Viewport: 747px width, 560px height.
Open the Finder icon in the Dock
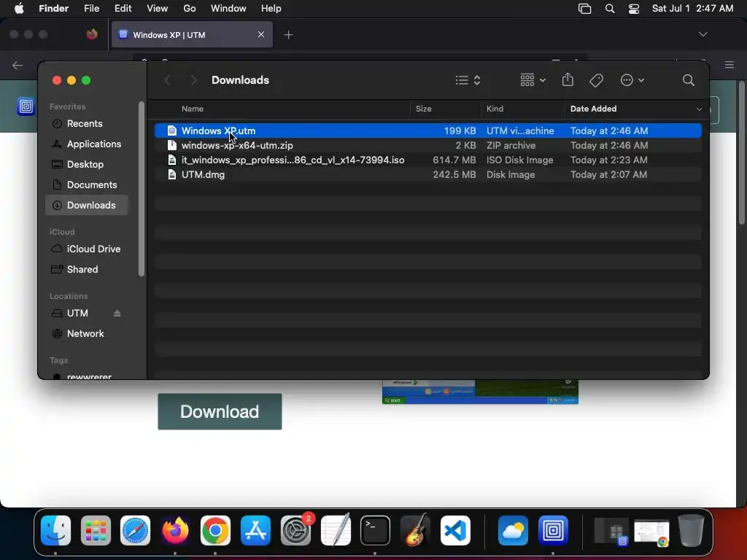pyautogui.click(x=55, y=530)
